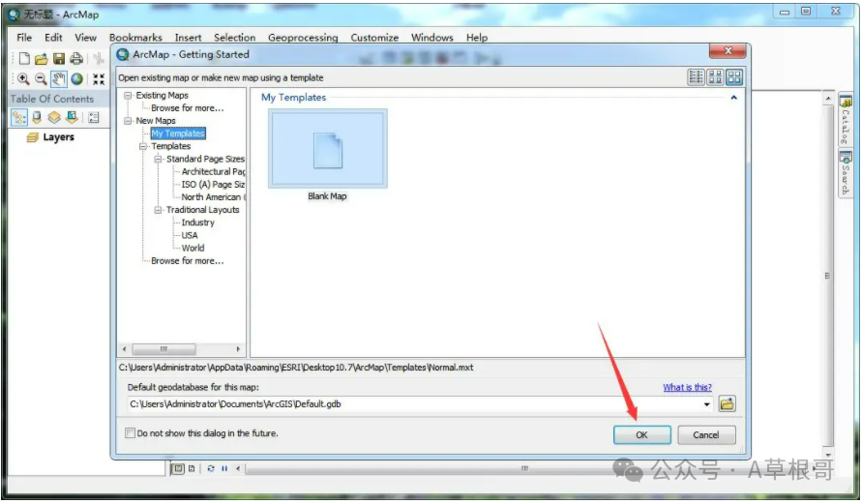Click the Refresh map icon
The width and height of the screenshot is (862, 504).
pyautogui.click(x=211, y=469)
